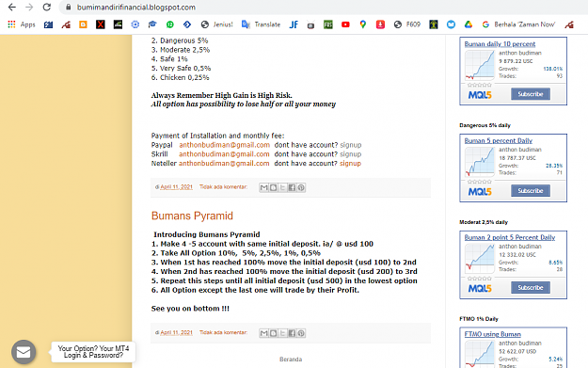The height and width of the screenshot is (368, 588).
Task: Click Neteller email anthonbudiman@gmail.com link
Action: coord(224,164)
